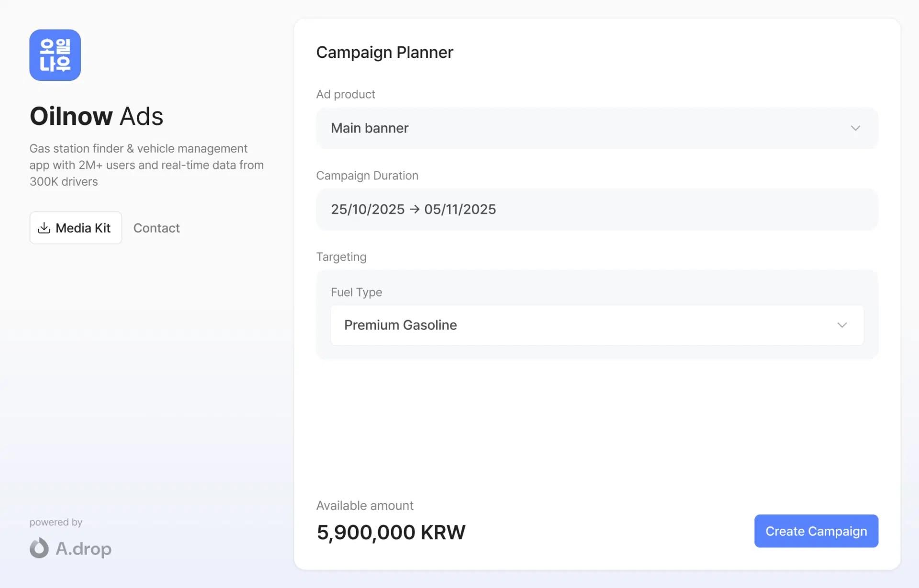Open the Campaign Duration date range field
The height and width of the screenshot is (588, 919).
(597, 210)
